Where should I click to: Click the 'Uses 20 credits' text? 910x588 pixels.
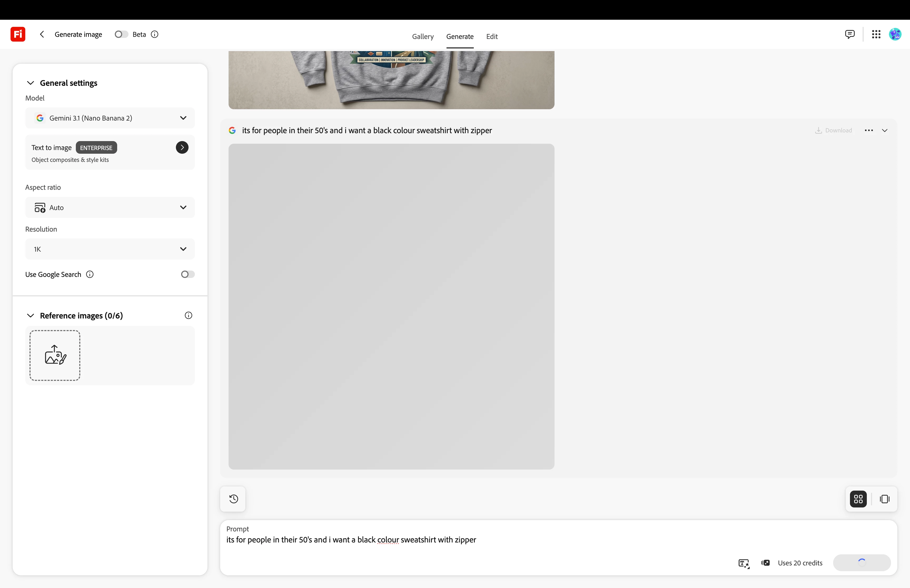[x=800, y=563]
